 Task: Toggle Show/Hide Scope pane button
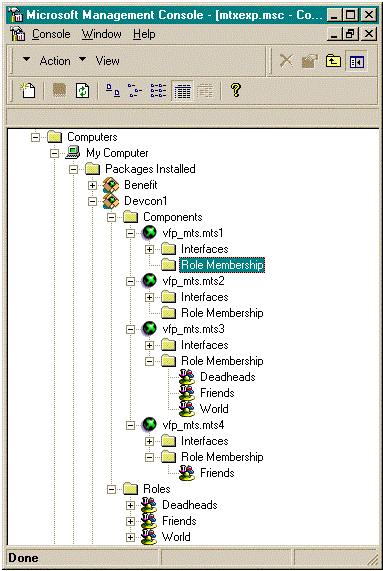(x=356, y=61)
